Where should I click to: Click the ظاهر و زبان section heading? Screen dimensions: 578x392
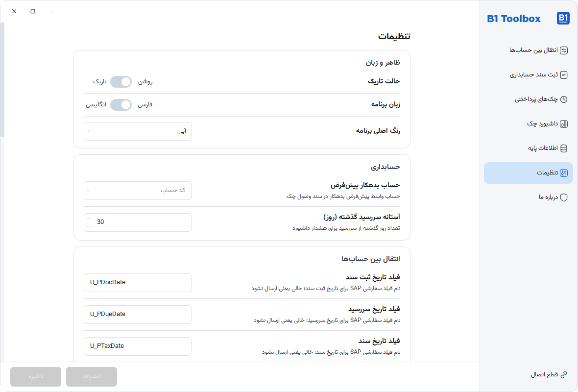click(383, 63)
